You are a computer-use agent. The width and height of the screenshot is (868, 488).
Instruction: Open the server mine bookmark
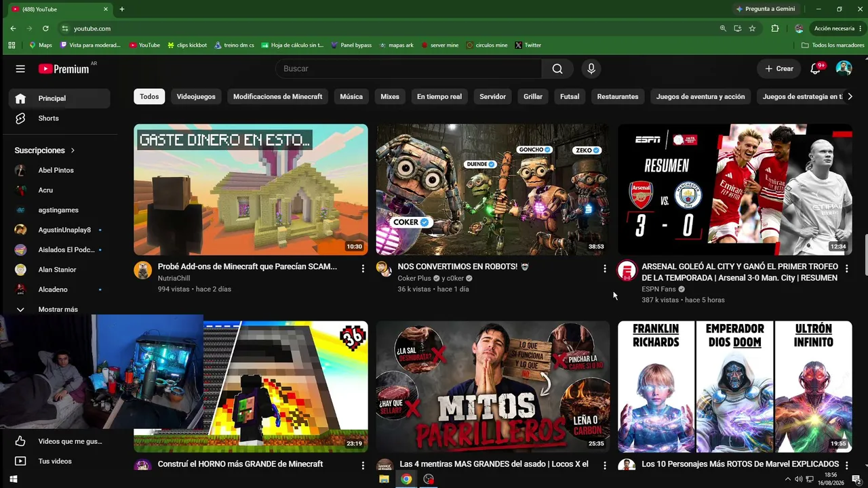439,45
